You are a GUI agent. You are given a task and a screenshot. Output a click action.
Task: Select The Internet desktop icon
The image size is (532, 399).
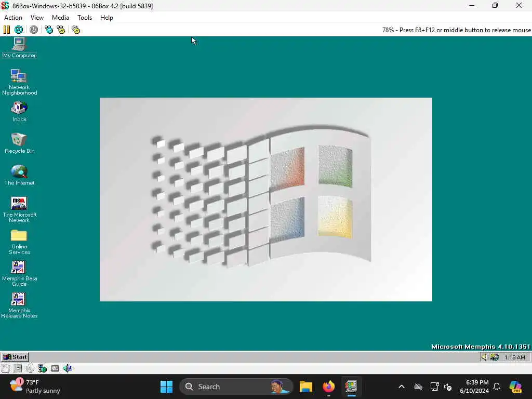(19, 175)
